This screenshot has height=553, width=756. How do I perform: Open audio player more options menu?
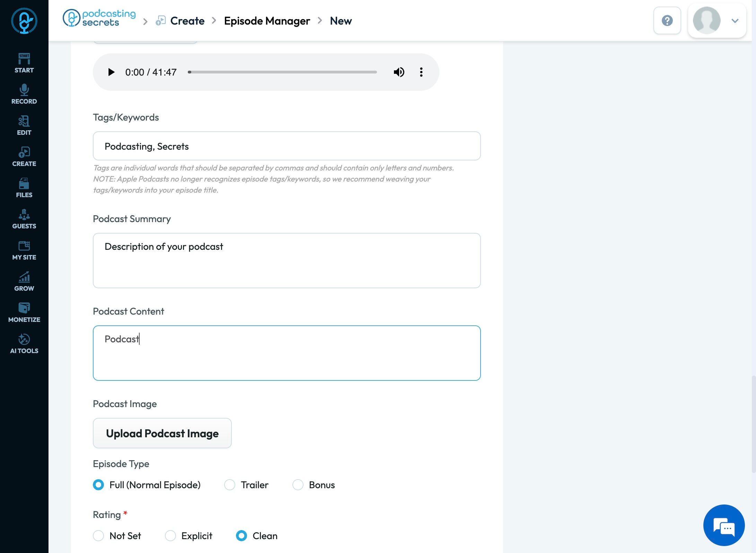421,72
